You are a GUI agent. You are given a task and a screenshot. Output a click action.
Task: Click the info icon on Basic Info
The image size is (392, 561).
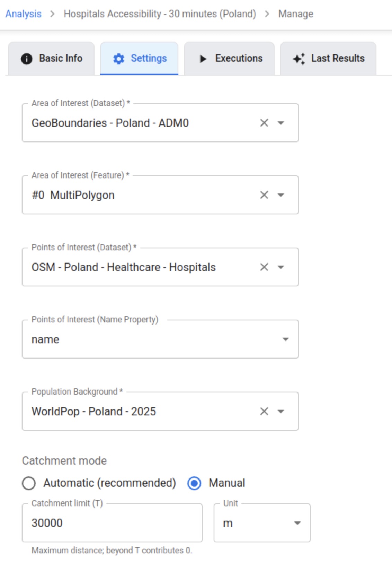point(27,59)
